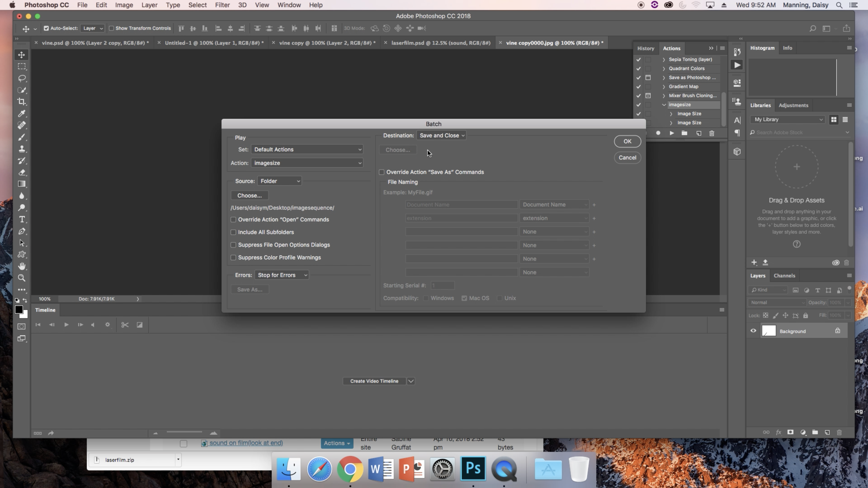
Task: Add layer mask icon in Layers panel
Action: [790, 432]
